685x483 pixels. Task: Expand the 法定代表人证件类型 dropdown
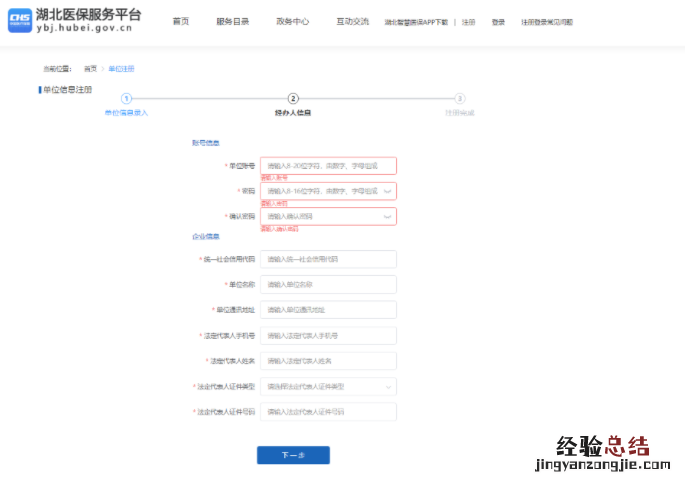(x=328, y=387)
